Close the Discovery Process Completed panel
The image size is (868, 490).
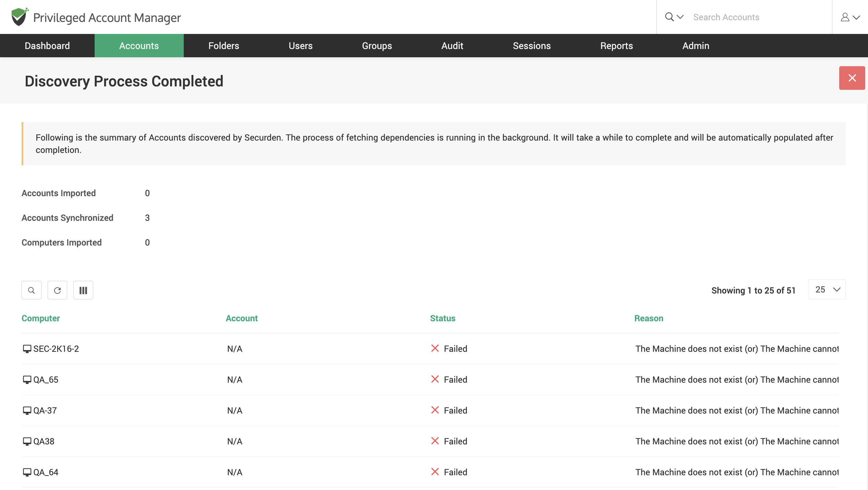tap(852, 77)
